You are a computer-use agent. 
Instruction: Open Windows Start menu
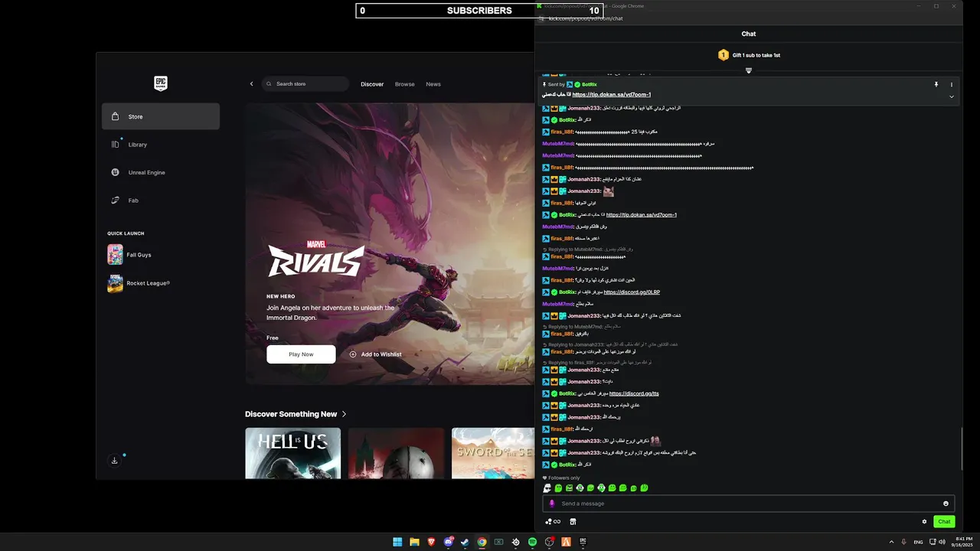tap(397, 542)
